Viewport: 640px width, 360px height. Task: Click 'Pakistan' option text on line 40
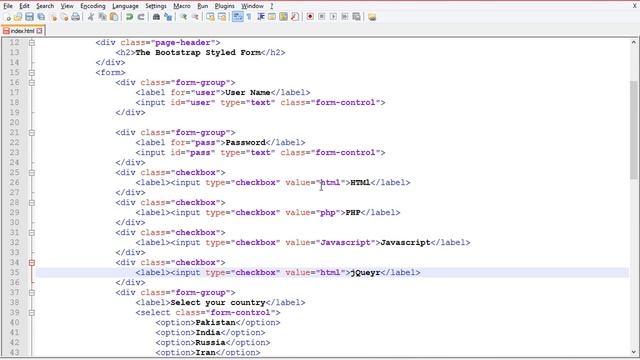216,322
